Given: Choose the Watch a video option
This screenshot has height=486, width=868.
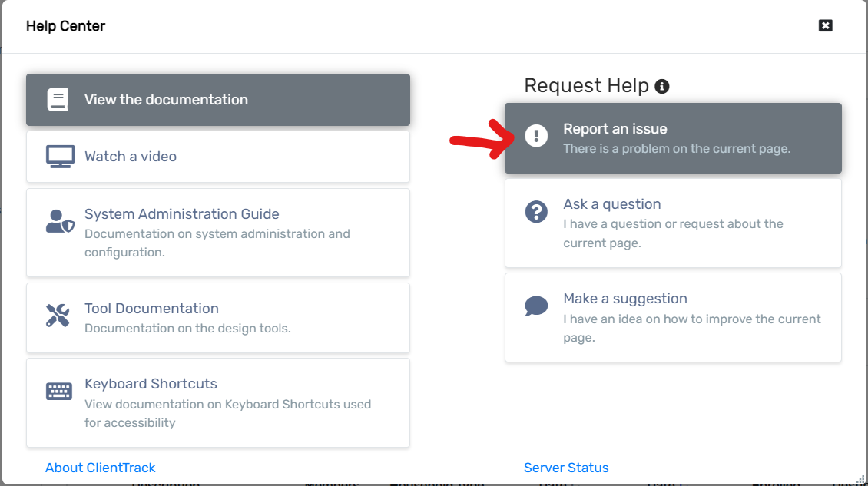Looking at the screenshot, I should pos(131,157).
